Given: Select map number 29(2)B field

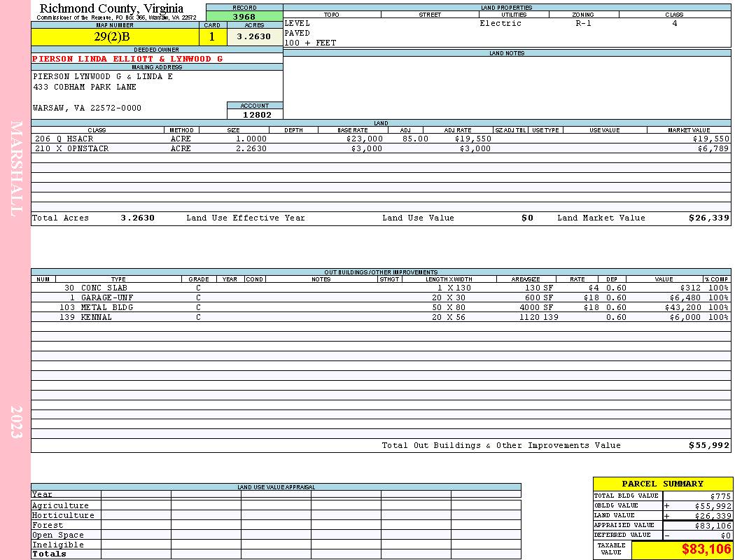Looking at the screenshot, I should pos(115,36).
